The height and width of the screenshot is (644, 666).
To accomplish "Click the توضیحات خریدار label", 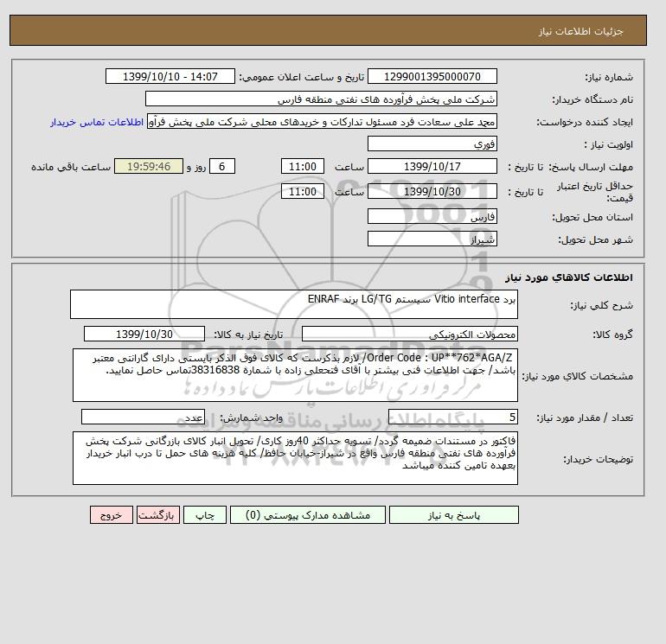I will 598,459.
